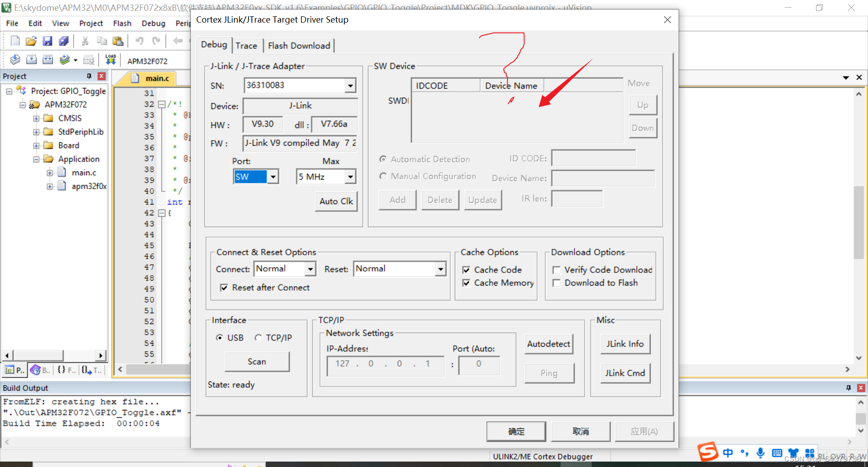
Task: Click the Copy icon in toolbar
Action: (102, 41)
